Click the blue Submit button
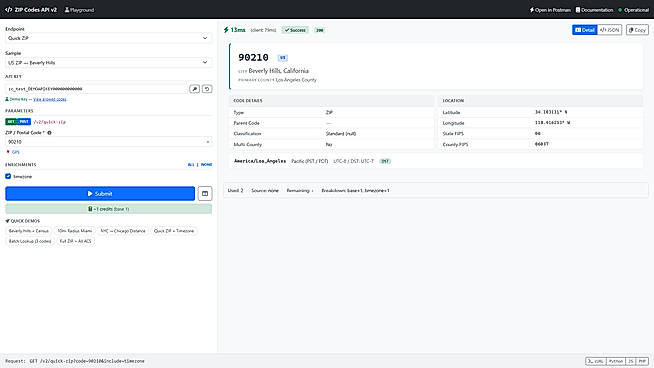 point(100,194)
